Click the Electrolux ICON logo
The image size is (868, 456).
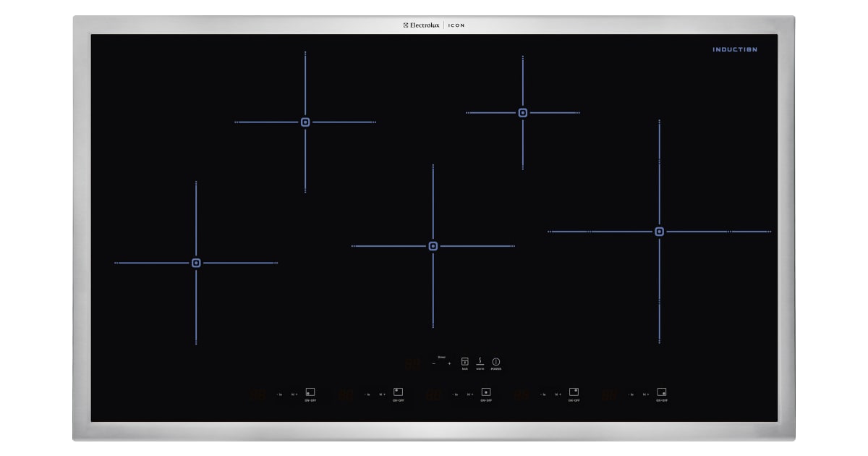[x=434, y=25]
